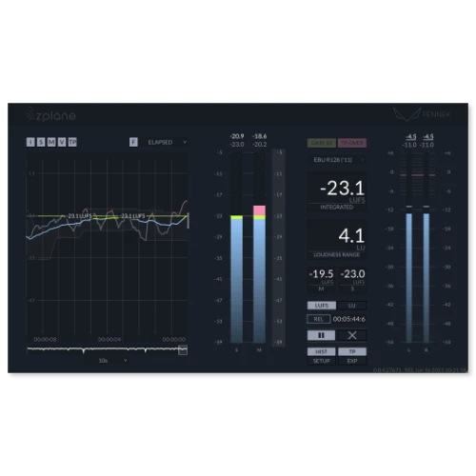Toggle the V curve button
476x476 pixels.
[x=62, y=142]
